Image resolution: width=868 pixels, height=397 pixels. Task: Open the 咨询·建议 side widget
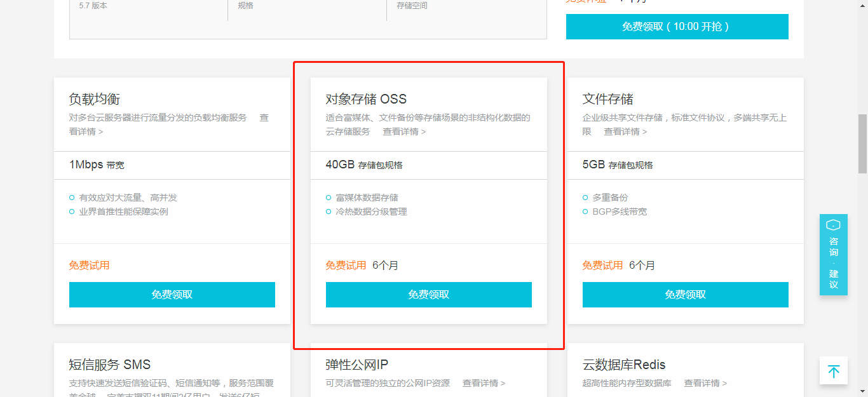pos(834,255)
